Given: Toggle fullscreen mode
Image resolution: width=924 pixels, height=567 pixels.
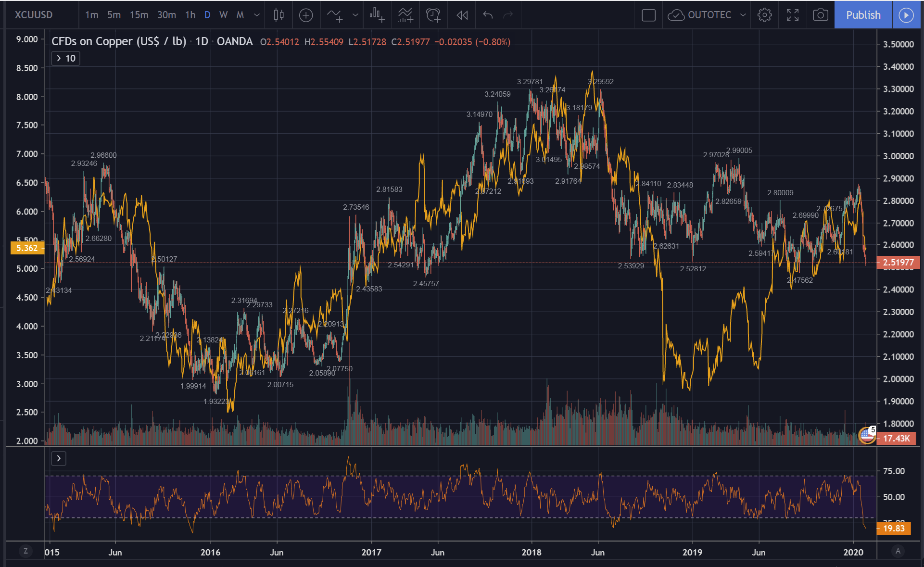Looking at the screenshot, I should tap(792, 15).
